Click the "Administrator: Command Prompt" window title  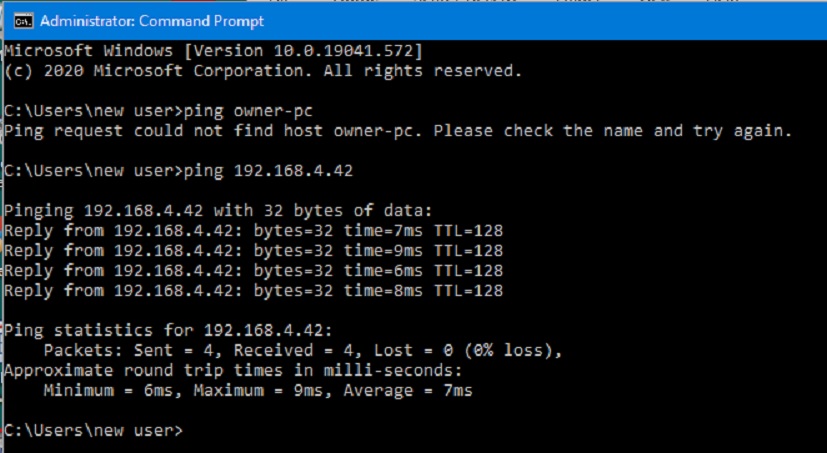[x=152, y=20]
